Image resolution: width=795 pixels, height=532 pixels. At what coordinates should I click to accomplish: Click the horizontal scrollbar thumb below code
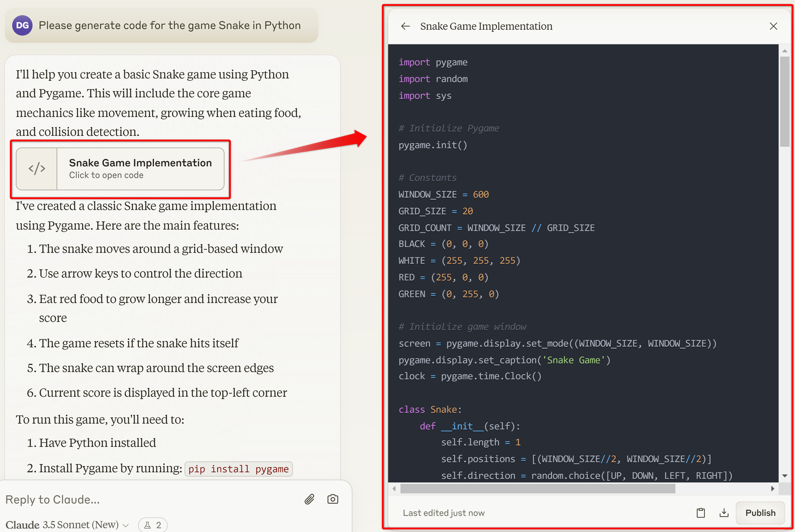click(x=537, y=489)
